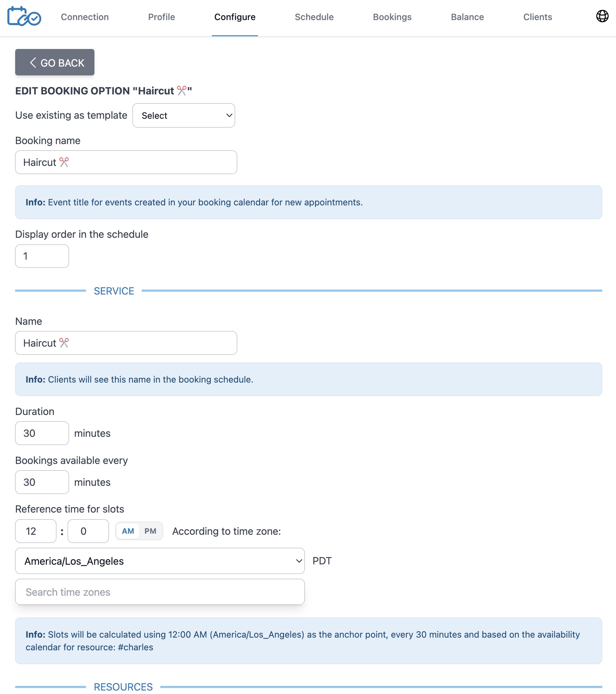Click the Duration minutes field
Screen dimensions: 616x694
(42, 433)
